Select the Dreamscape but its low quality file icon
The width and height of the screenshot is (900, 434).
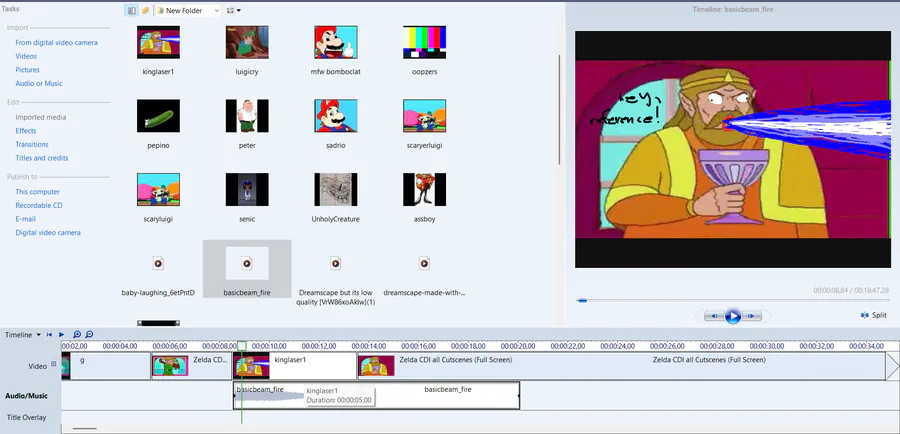tap(336, 264)
